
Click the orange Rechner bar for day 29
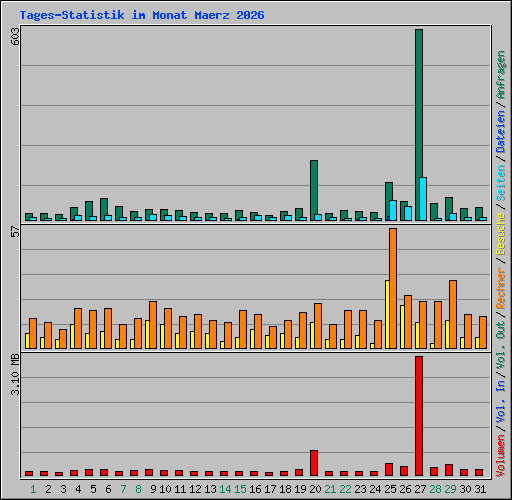[453, 314]
